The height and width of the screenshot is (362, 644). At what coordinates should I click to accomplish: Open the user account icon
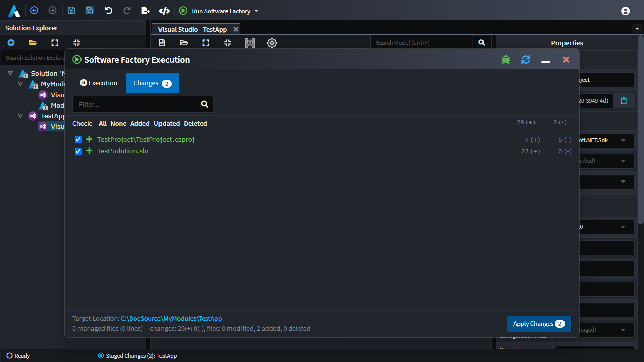625,11
